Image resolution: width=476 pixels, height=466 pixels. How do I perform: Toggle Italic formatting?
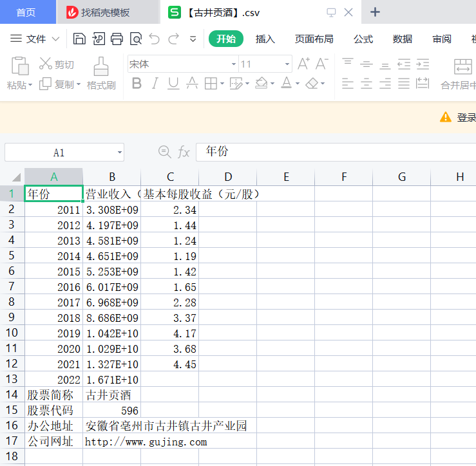[x=155, y=84]
